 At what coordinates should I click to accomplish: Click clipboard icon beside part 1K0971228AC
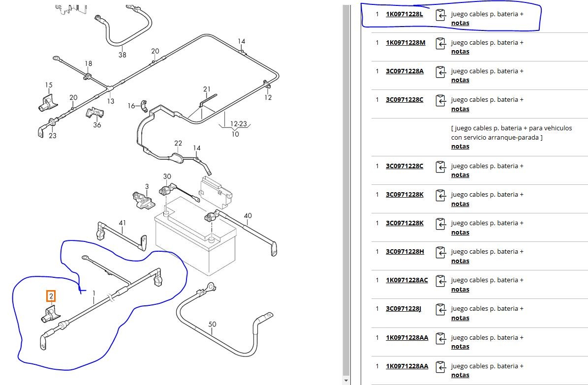pos(440,282)
